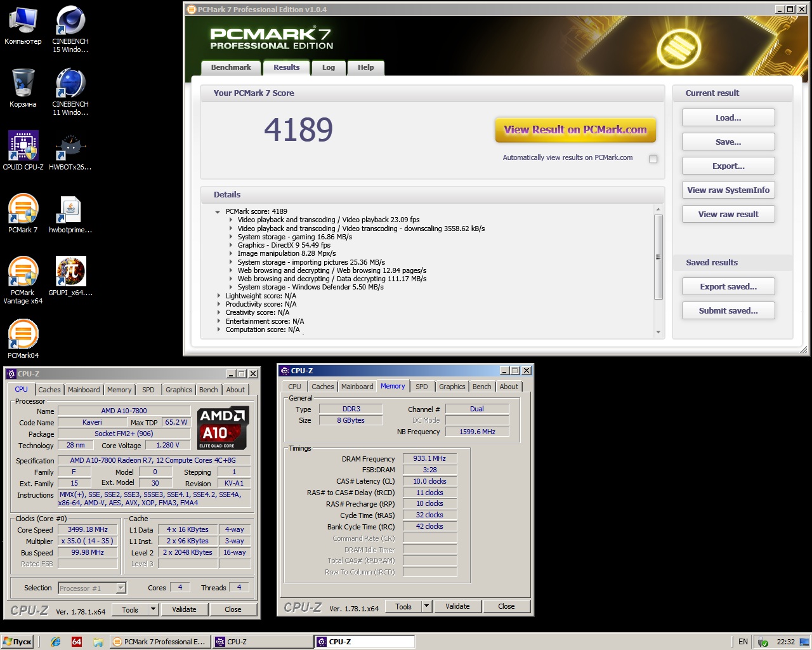Image resolution: width=812 pixels, height=650 pixels.
Task: Click Details list scrollbar thumb
Action: coord(658,257)
